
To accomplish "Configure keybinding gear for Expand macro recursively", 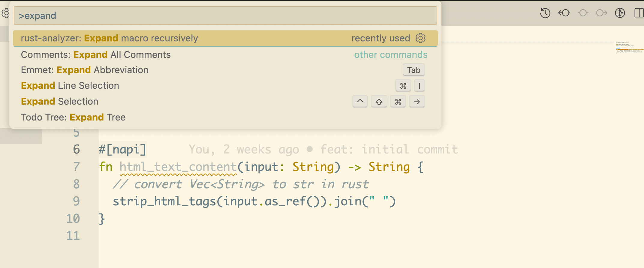I will coord(420,38).
